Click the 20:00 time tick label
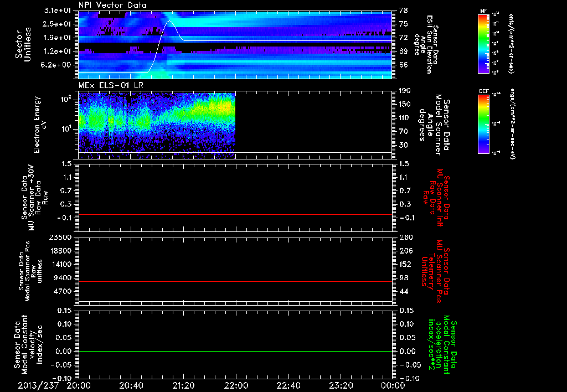 click(79, 385)
